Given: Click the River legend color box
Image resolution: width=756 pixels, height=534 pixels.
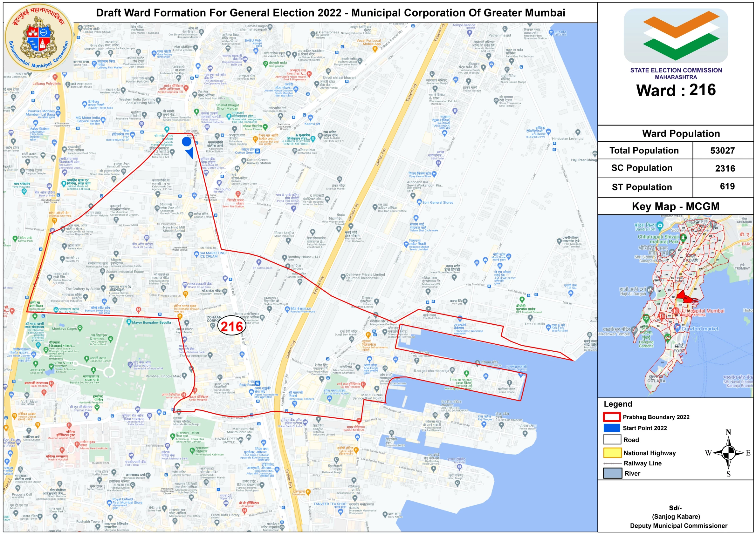Looking at the screenshot, I should 612,473.
